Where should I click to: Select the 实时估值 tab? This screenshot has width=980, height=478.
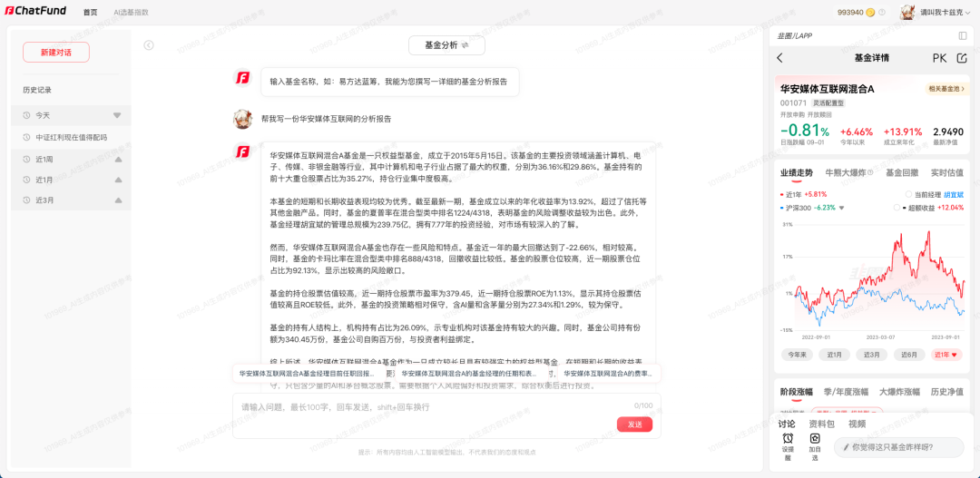pos(946,172)
